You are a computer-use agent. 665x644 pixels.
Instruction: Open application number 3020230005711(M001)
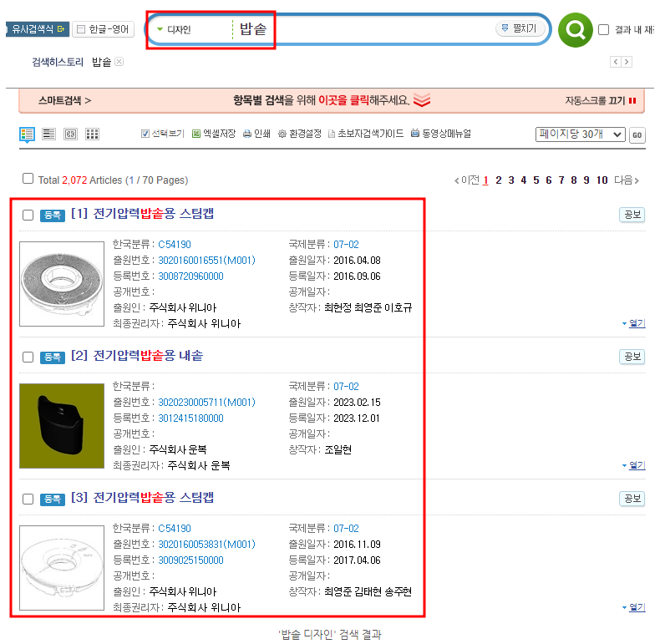point(206,402)
